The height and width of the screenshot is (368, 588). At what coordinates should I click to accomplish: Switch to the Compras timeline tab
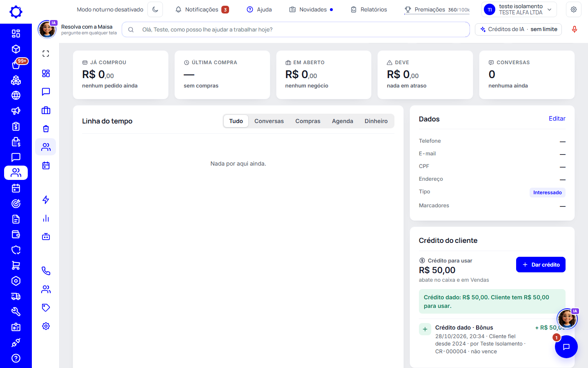308,121
